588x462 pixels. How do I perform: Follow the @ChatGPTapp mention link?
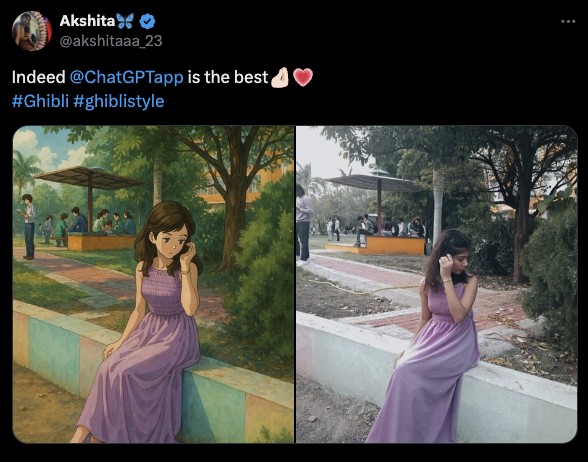(126, 77)
